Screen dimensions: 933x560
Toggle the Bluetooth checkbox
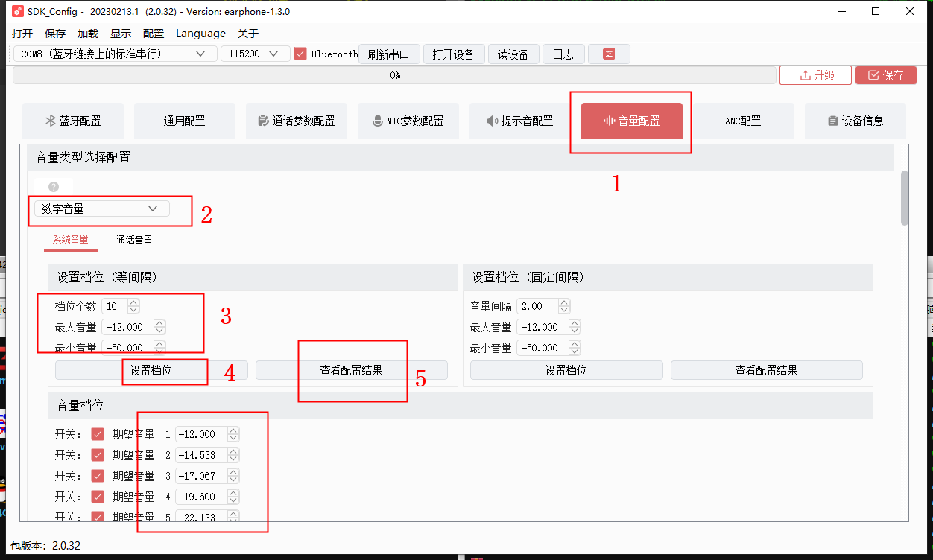point(300,54)
